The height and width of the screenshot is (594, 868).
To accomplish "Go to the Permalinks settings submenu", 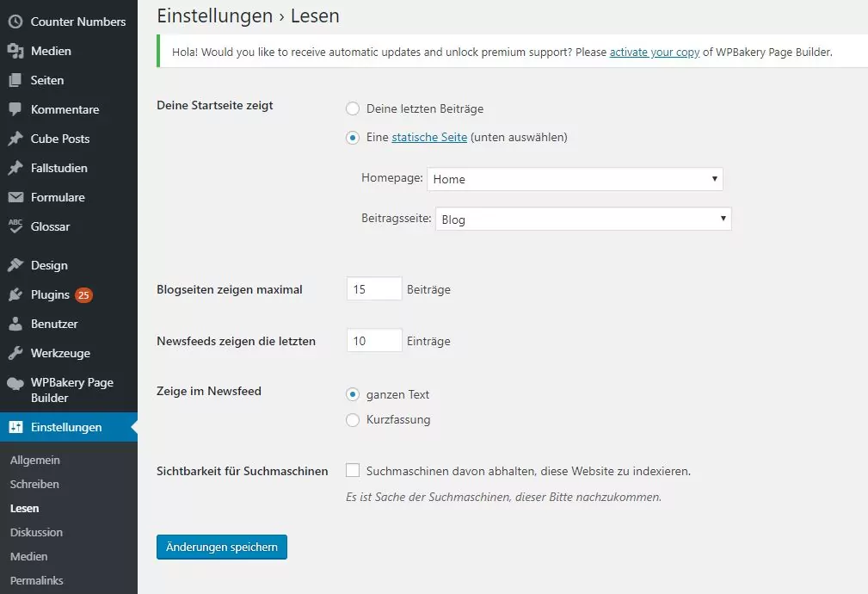I will pyautogui.click(x=36, y=580).
